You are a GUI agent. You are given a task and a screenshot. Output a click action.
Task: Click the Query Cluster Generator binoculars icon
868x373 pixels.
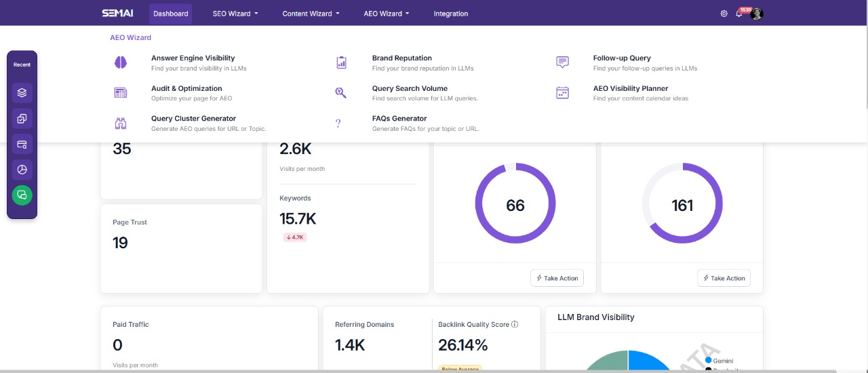121,123
